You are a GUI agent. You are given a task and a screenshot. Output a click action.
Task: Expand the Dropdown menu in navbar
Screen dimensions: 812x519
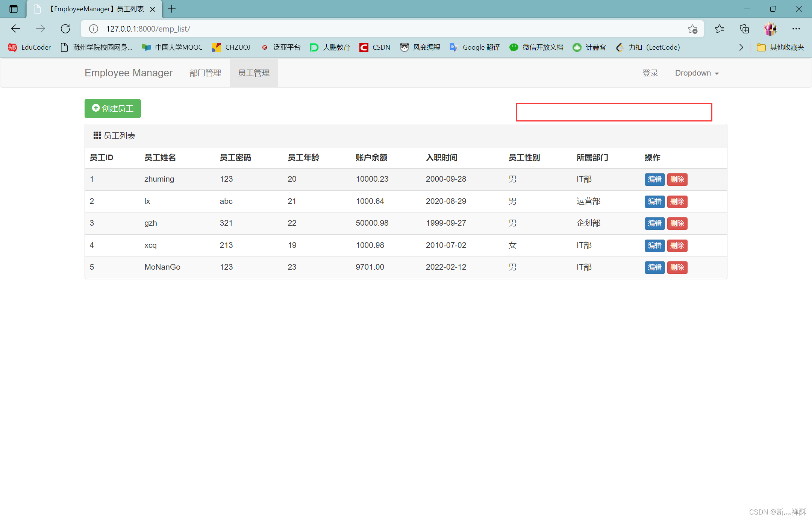click(697, 73)
